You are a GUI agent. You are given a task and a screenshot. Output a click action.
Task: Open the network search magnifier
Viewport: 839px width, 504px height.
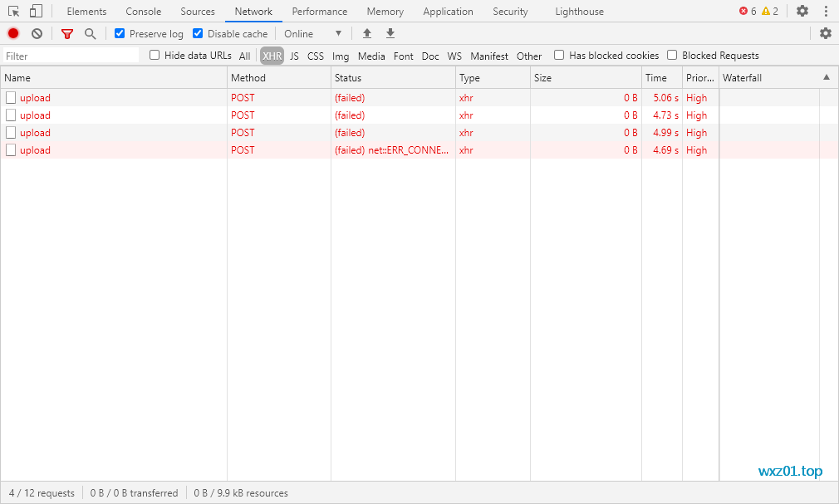[91, 34]
